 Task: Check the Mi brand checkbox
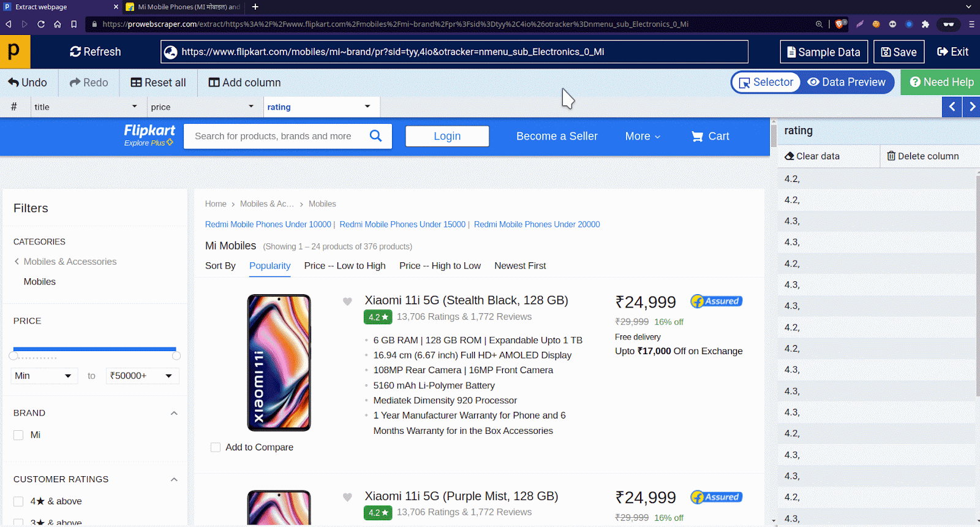(18, 435)
